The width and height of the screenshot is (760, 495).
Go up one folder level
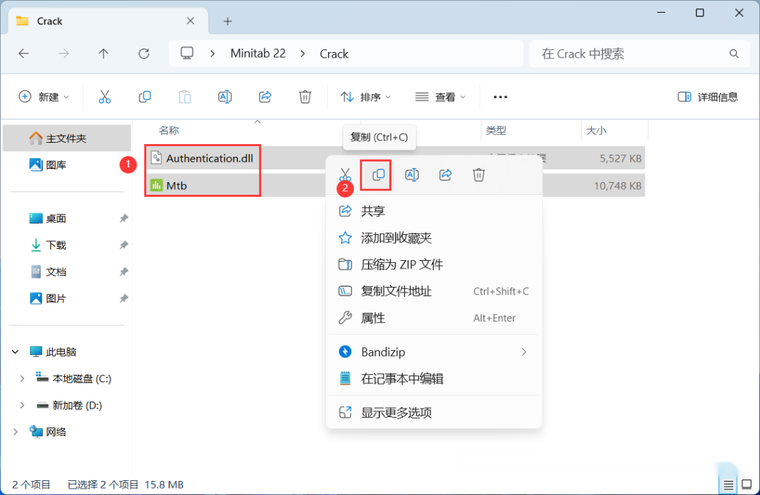pyautogui.click(x=103, y=53)
